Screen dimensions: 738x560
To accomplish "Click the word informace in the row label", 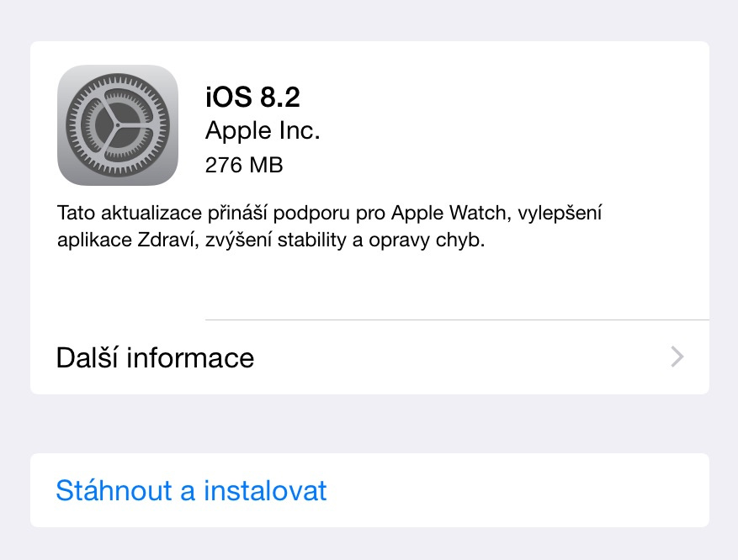I will (190, 358).
